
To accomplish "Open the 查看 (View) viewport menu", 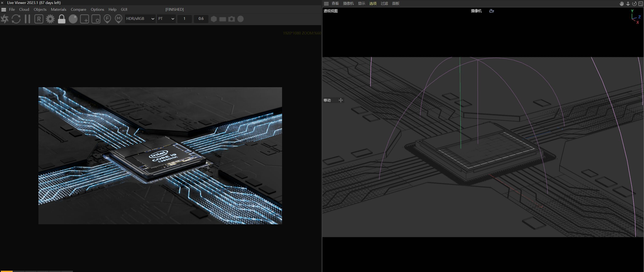I will pyautogui.click(x=335, y=4).
